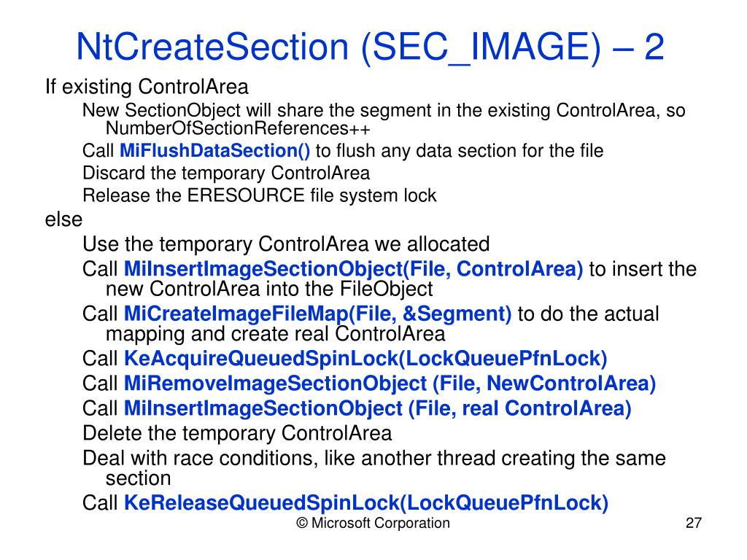Click MiCreateImageFileMap(File, &Segment) text

click(318, 314)
